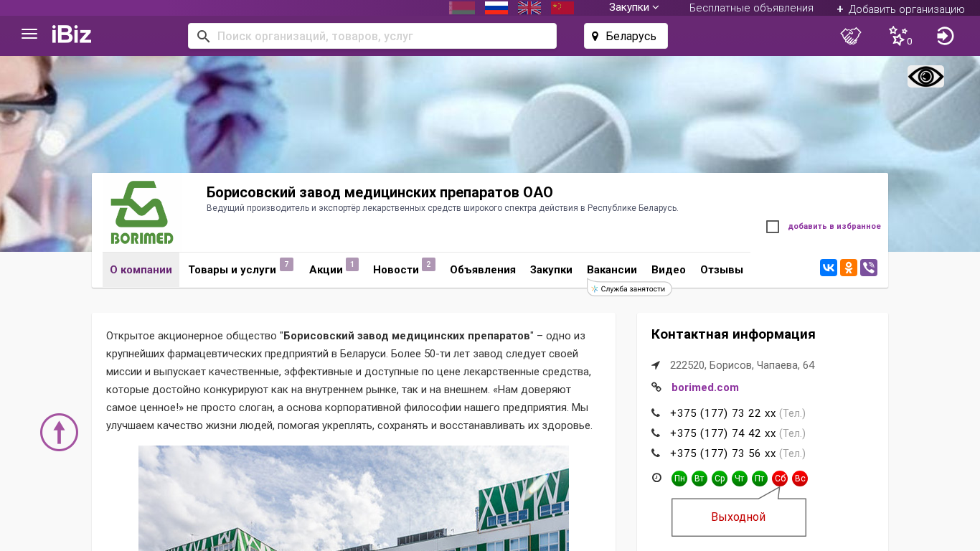Click the Borimed company logo

click(x=141, y=212)
